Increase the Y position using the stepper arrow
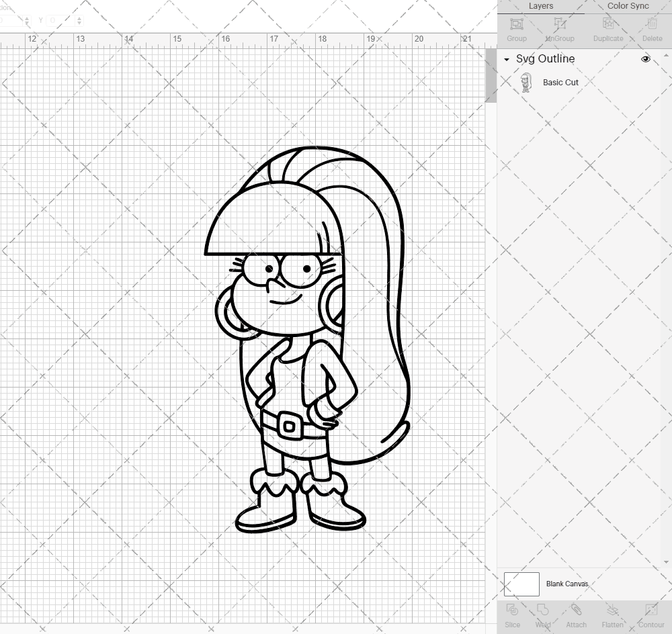 (x=79, y=17)
